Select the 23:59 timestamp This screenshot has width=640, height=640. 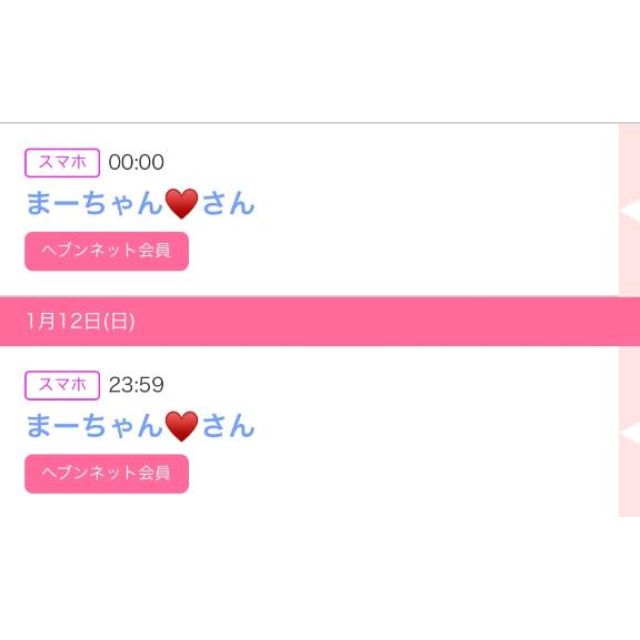coord(136,385)
